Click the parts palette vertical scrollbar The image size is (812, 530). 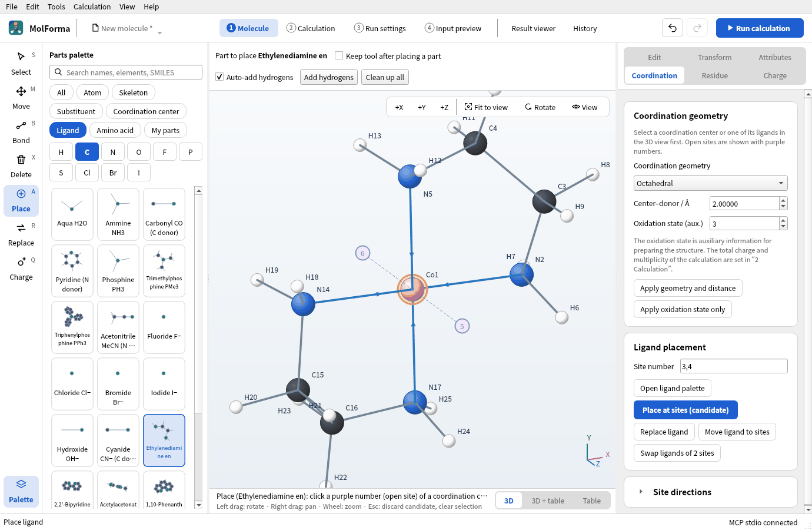(199, 347)
